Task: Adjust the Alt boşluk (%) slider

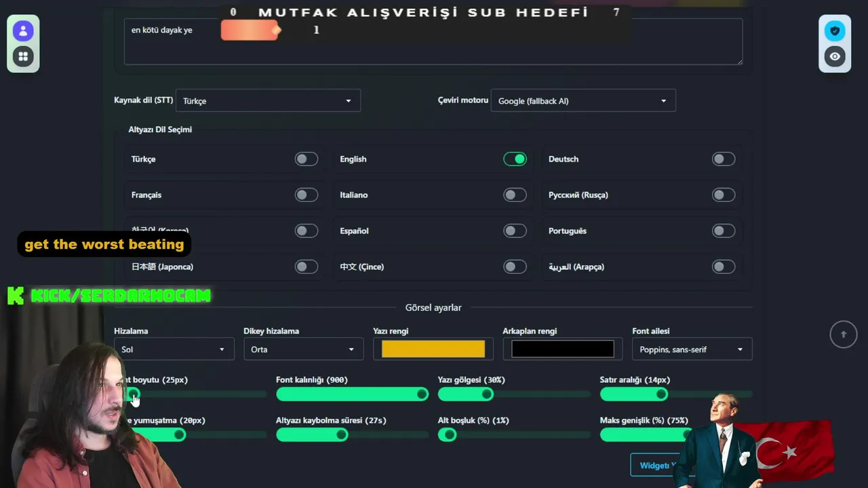Action: point(514,434)
